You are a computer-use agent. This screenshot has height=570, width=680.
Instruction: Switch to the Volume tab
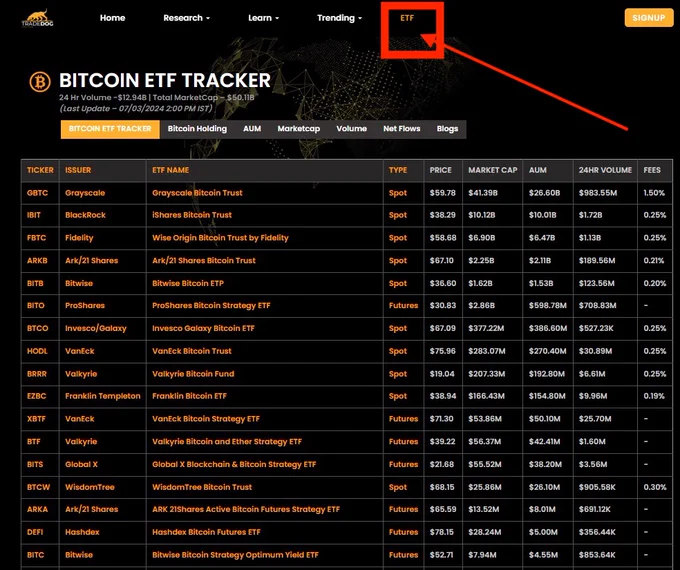point(352,129)
